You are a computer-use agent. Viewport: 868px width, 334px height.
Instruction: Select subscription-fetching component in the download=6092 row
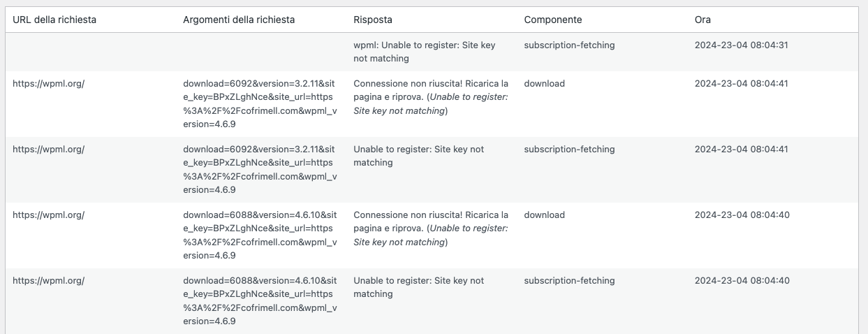pyautogui.click(x=569, y=149)
